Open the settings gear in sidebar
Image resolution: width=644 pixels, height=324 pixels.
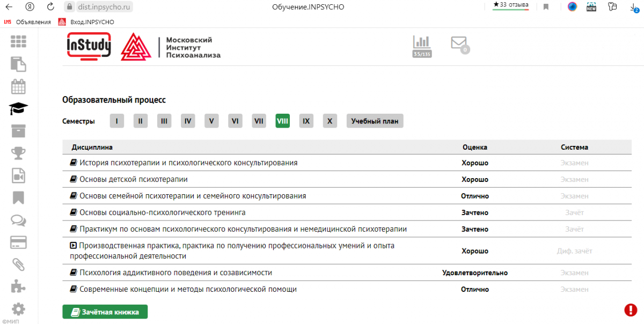point(18,309)
